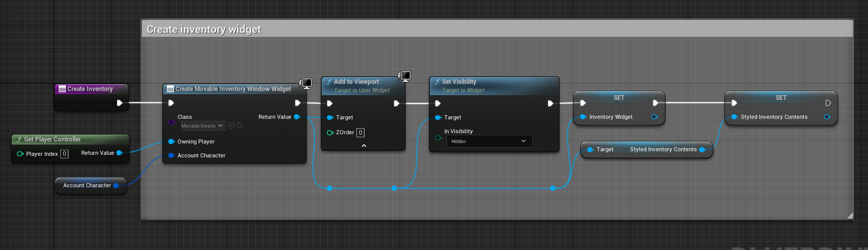The width and height of the screenshot is (868, 250).
Task: Click Create Widget Return Value output pin
Action: point(297,117)
